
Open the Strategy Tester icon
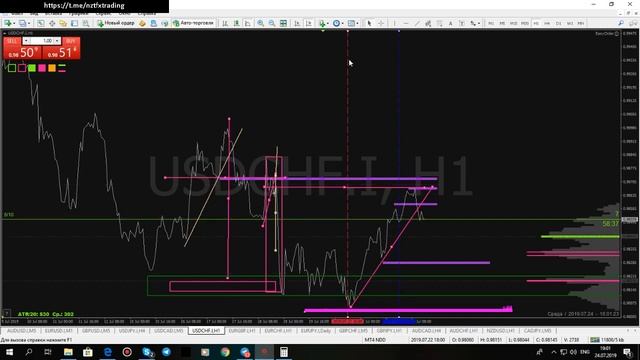pos(86,23)
